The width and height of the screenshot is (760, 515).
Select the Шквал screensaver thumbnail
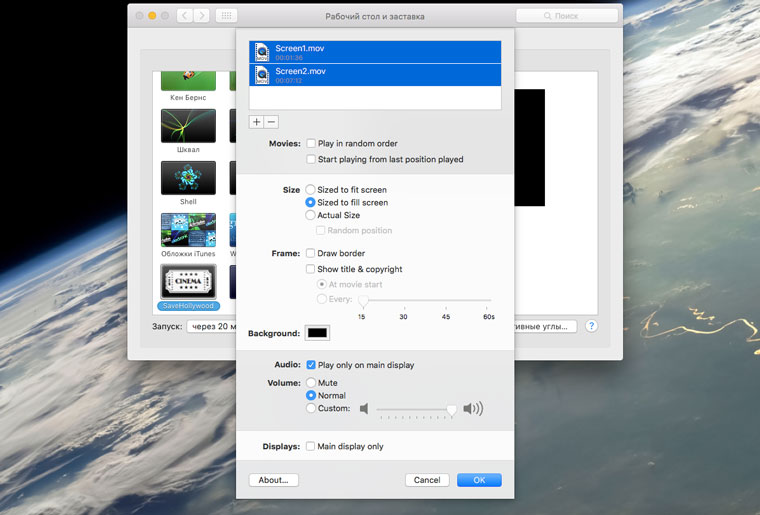coord(188,126)
